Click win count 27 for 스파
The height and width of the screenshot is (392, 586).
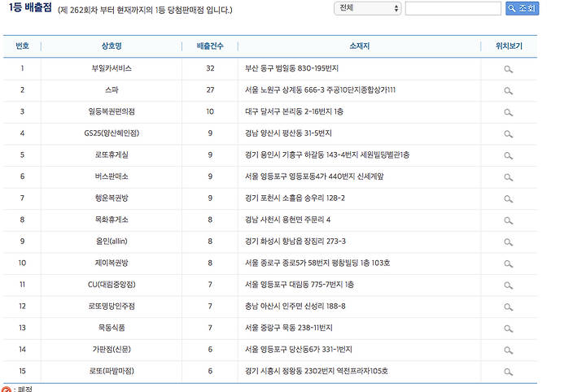[210, 90]
